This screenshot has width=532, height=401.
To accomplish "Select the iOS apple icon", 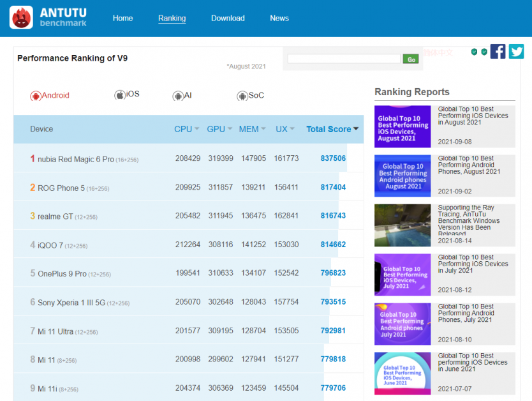I will pyautogui.click(x=120, y=95).
